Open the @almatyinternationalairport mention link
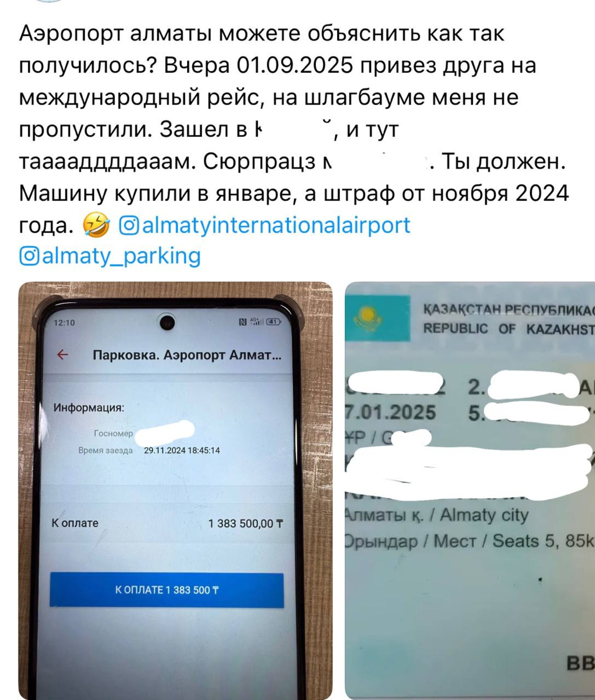 (x=265, y=225)
